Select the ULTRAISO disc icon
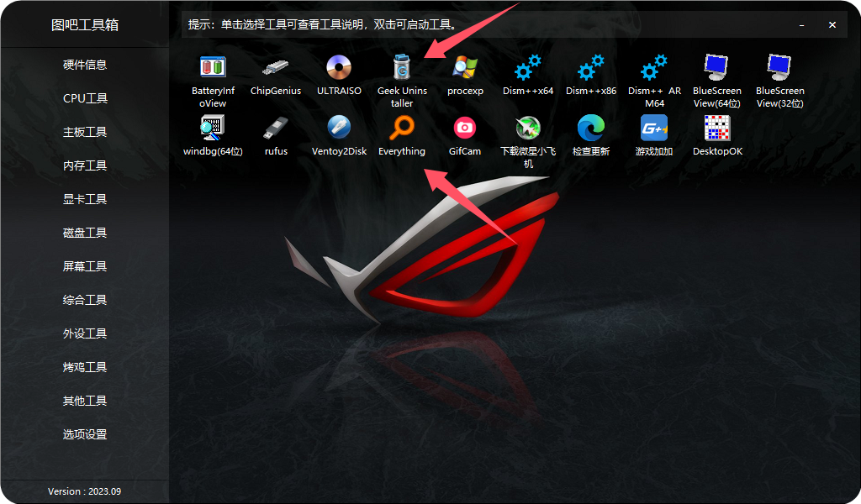The width and height of the screenshot is (861, 504). pyautogui.click(x=339, y=67)
